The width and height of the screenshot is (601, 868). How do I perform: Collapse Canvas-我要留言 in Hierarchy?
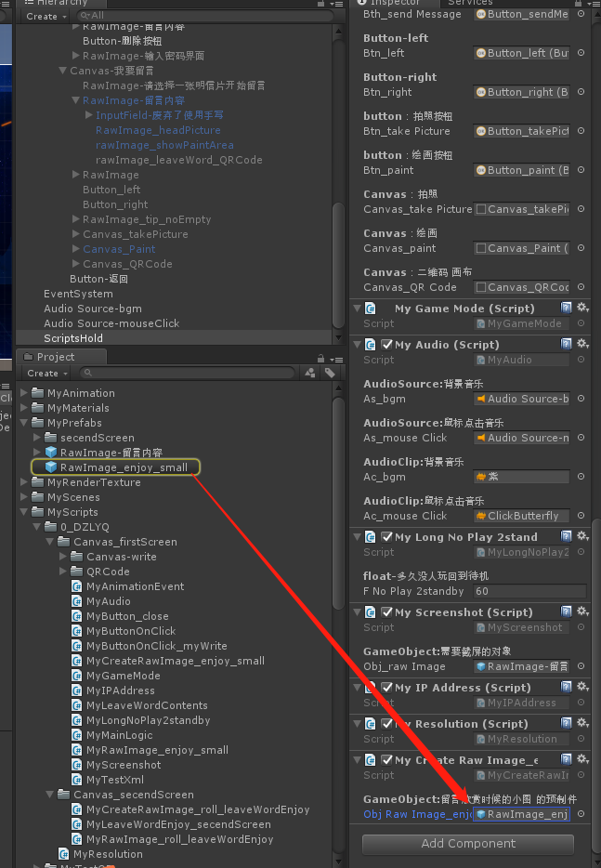(62, 71)
